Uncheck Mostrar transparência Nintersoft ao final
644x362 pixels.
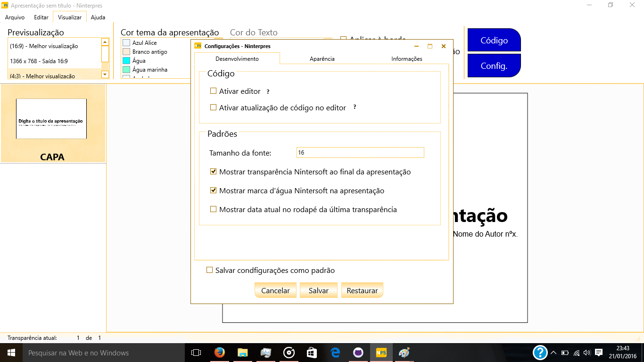click(214, 172)
